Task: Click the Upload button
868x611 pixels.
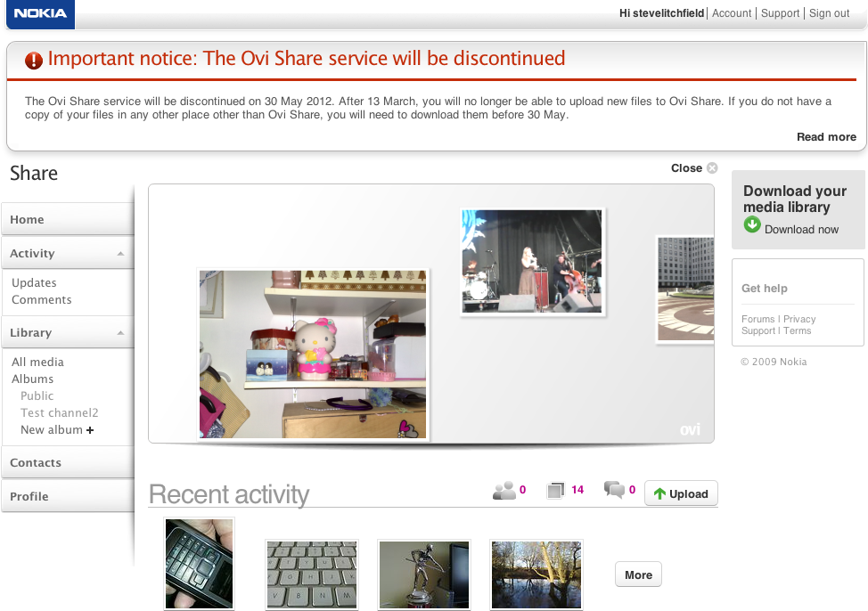Action: (681, 493)
